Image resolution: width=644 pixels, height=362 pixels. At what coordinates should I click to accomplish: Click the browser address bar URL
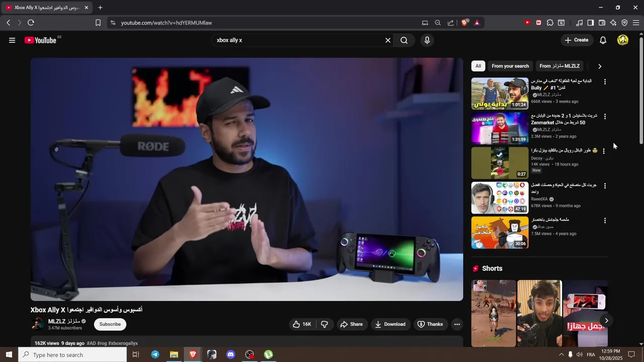166,23
